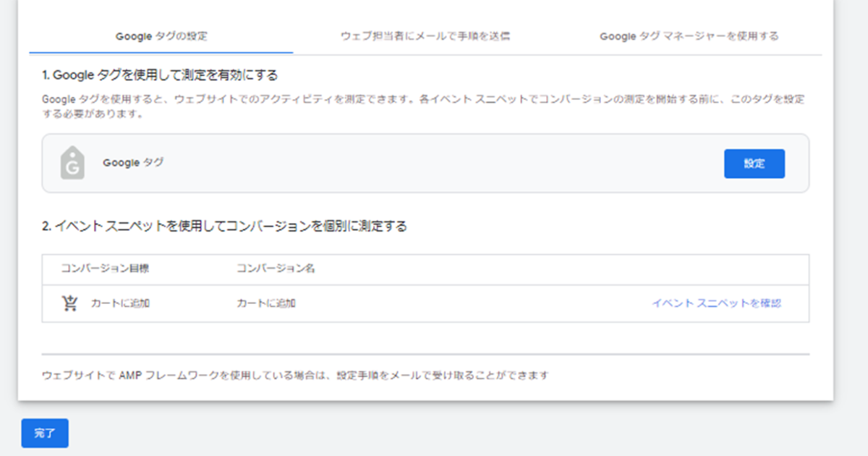Click heading 2. イベント スニペットを使用して
The width and height of the screenshot is (868, 456).
(224, 226)
